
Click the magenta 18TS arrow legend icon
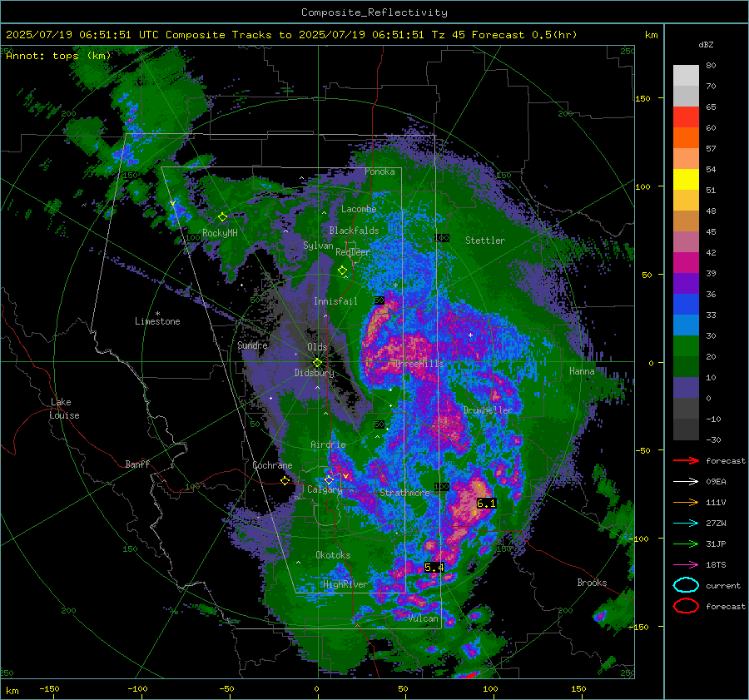[686, 565]
